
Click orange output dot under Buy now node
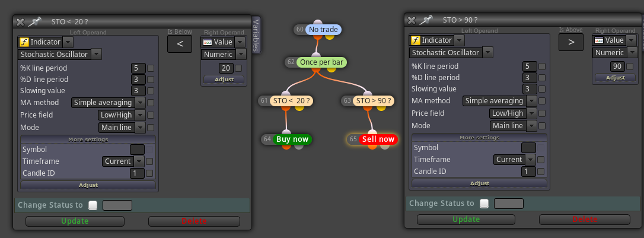point(286,146)
